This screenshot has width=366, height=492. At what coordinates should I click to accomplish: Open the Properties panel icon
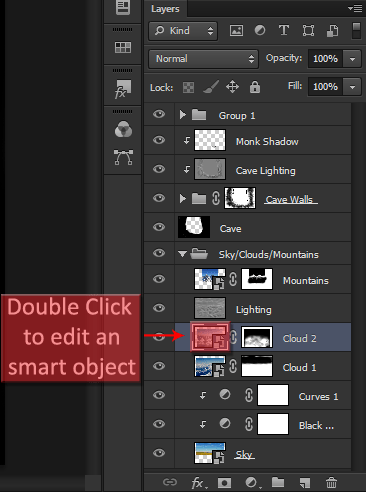(x=123, y=7)
